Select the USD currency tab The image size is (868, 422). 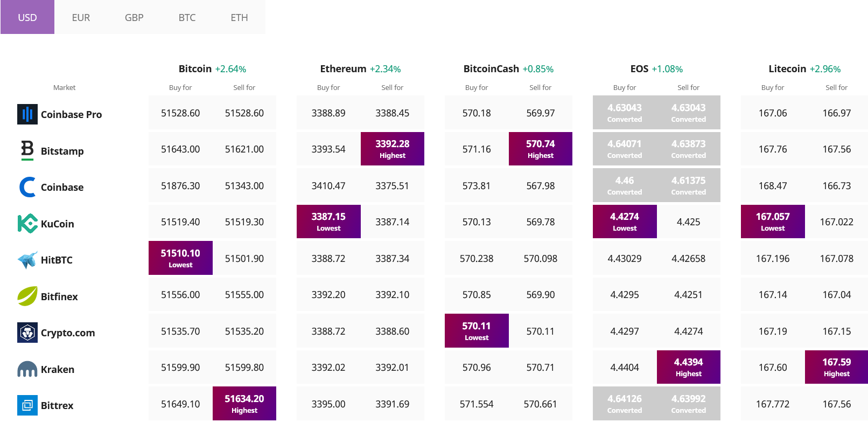(x=27, y=17)
